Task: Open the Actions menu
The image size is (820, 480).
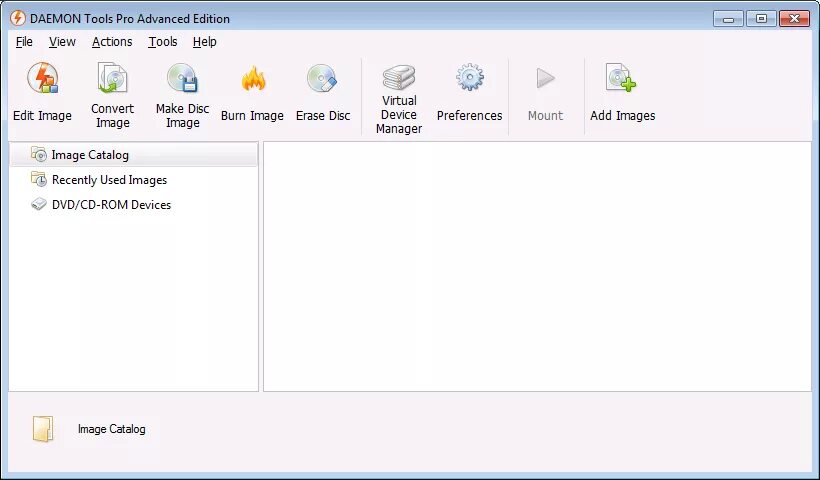Action: click(x=112, y=42)
